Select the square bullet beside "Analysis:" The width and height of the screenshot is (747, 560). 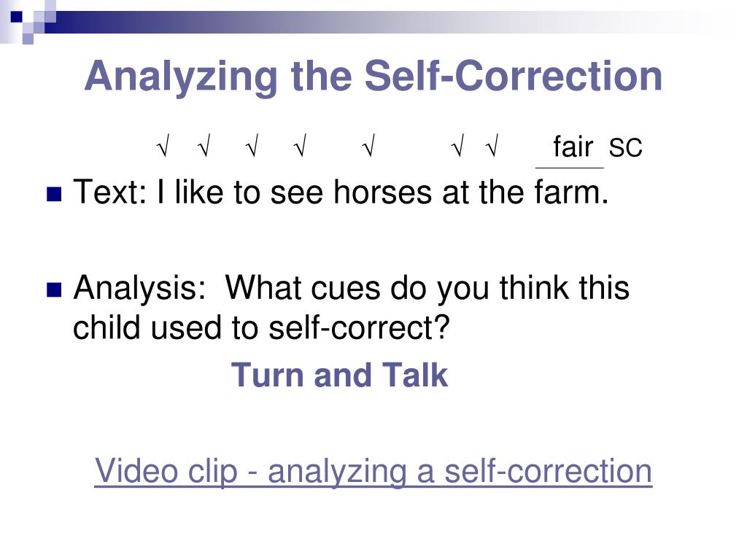[54, 289]
